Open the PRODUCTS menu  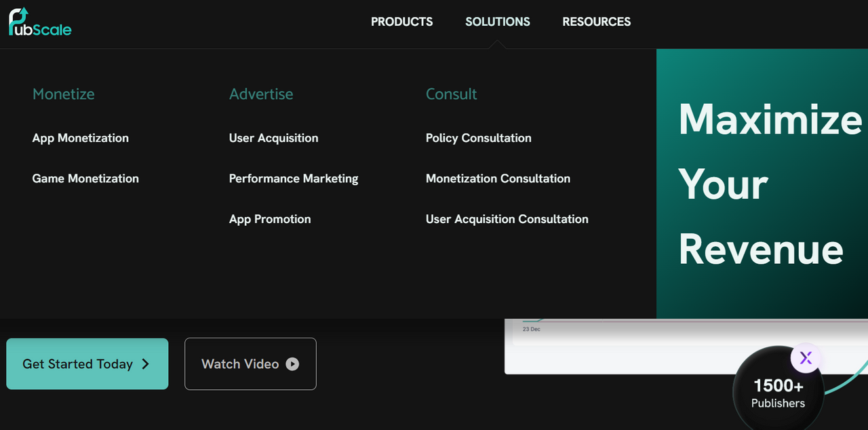[401, 22]
